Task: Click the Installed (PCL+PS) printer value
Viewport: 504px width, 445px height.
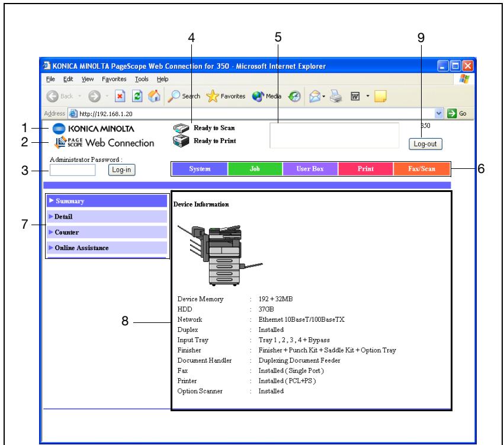Action: pyautogui.click(x=287, y=381)
